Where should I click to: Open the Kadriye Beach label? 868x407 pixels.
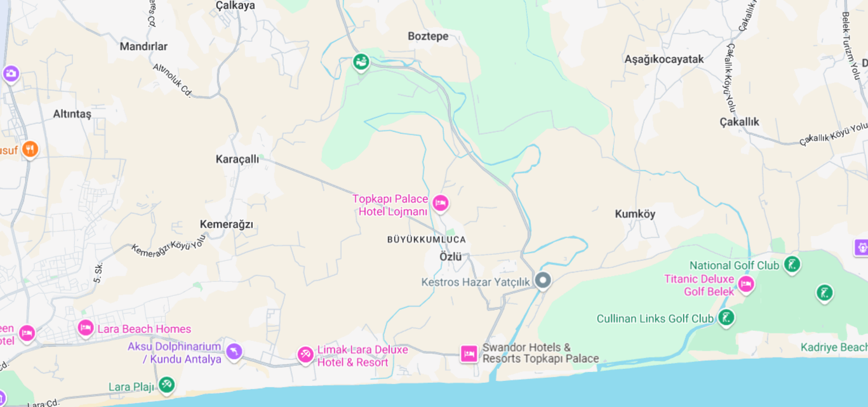click(x=834, y=347)
